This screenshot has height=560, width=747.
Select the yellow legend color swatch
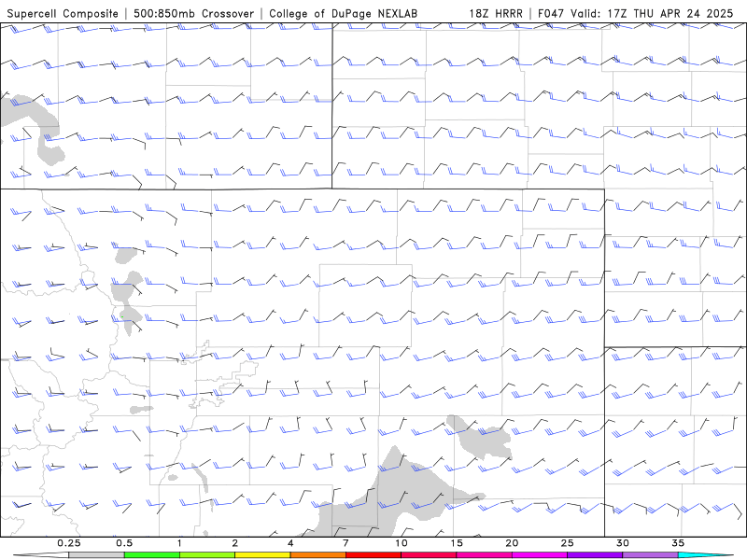coord(262,555)
